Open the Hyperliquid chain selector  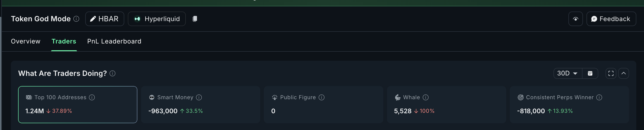pos(157,19)
